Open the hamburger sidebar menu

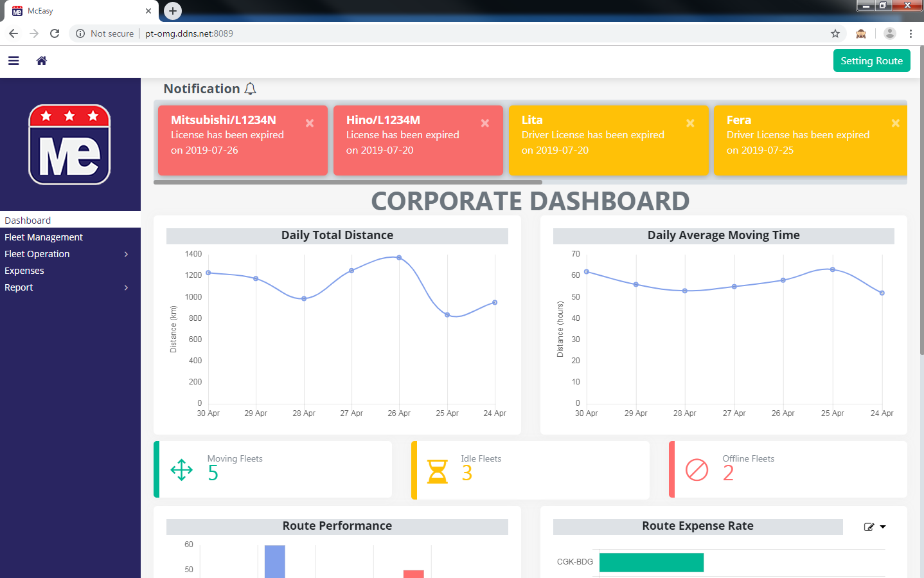[13, 60]
